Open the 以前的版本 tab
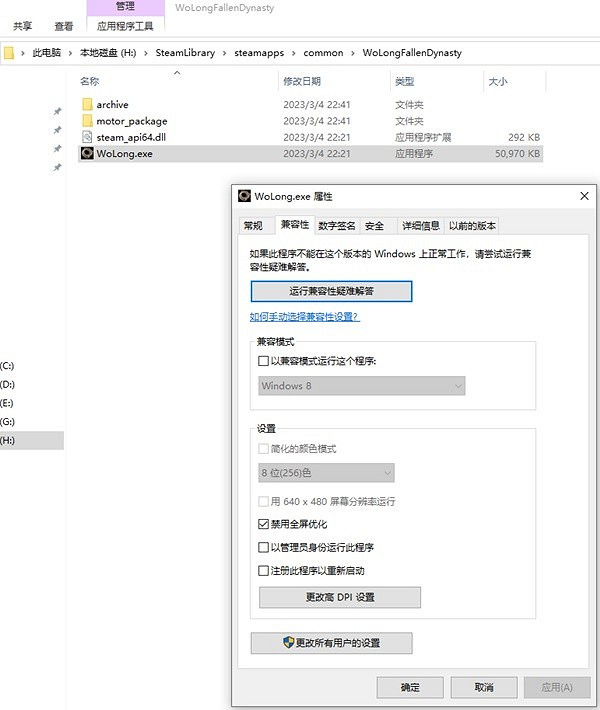The image size is (600, 710). point(472,225)
